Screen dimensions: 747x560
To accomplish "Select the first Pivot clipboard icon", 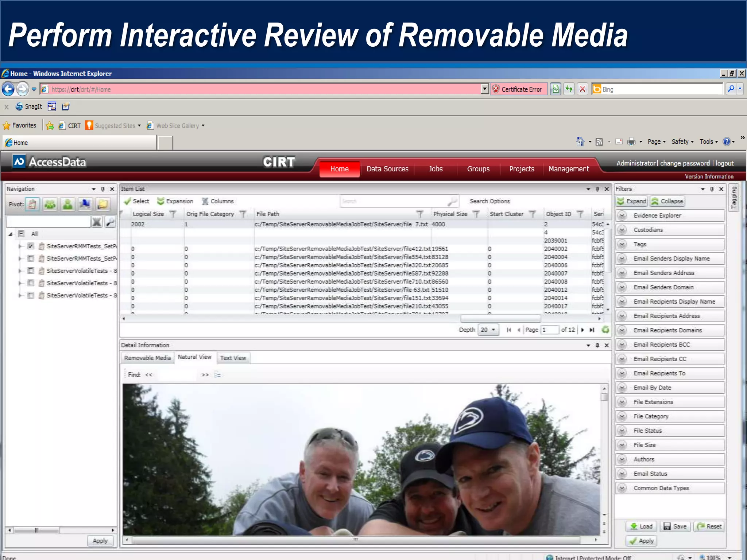I will click(x=33, y=204).
